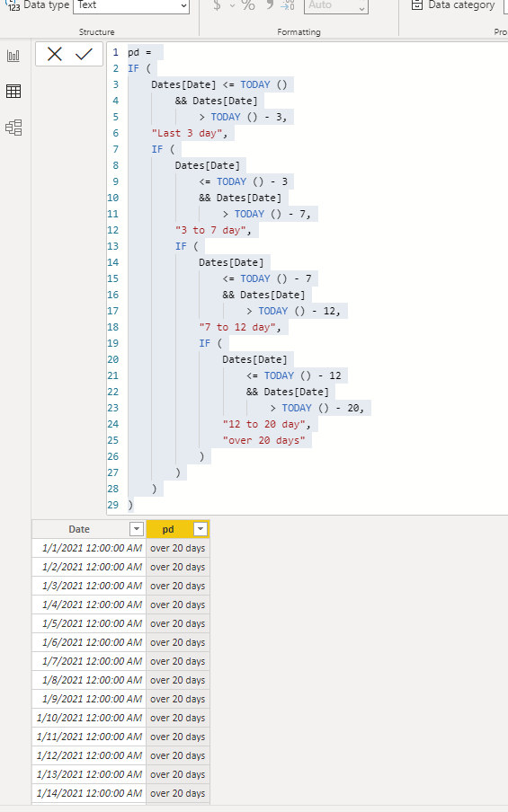Click the string "3 to 7 day"
The image size is (508, 812).
(x=213, y=230)
